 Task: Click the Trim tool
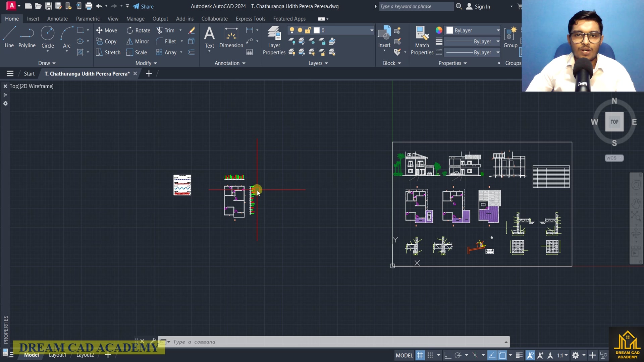166,31
